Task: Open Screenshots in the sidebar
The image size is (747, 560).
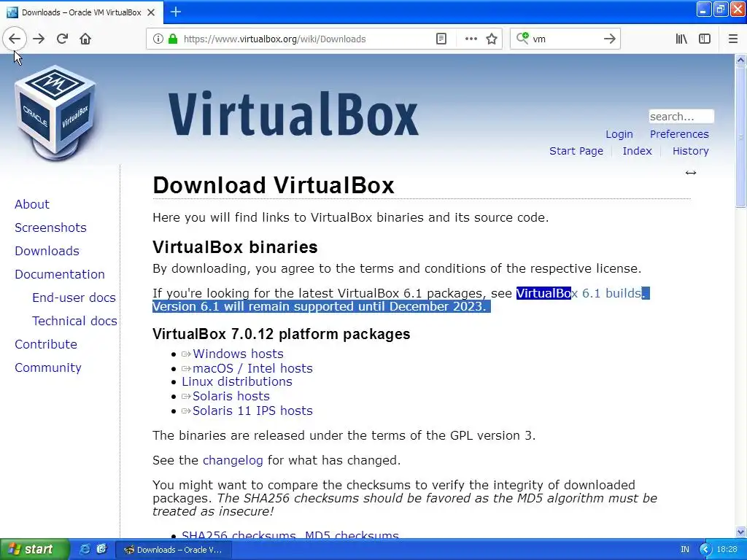Action: coord(50,227)
